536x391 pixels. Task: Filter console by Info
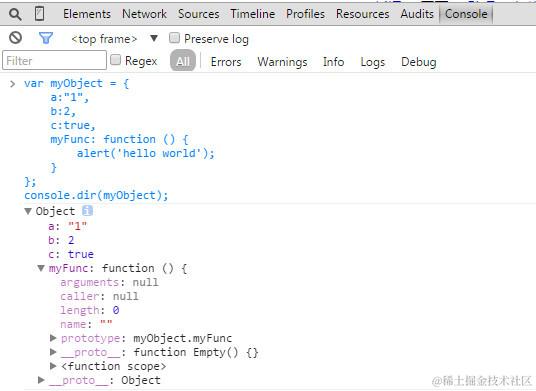point(334,62)
